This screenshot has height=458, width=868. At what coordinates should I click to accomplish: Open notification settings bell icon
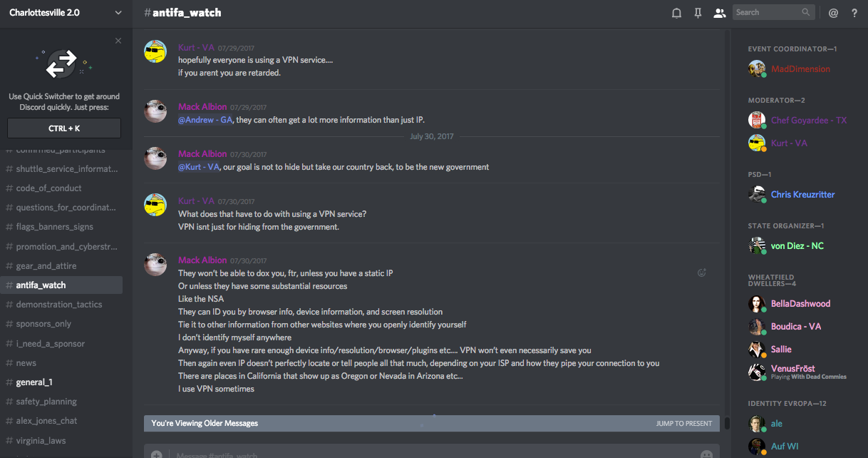pyautogui.click(x=676, y=13)
